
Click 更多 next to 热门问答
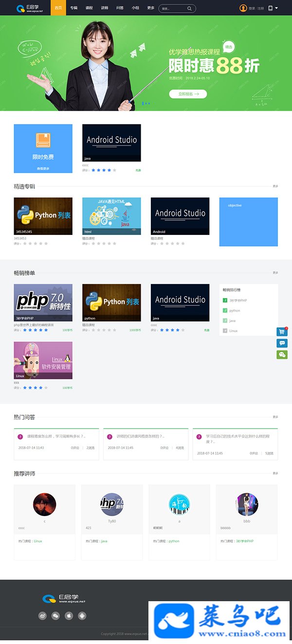[x=275, y=417]
